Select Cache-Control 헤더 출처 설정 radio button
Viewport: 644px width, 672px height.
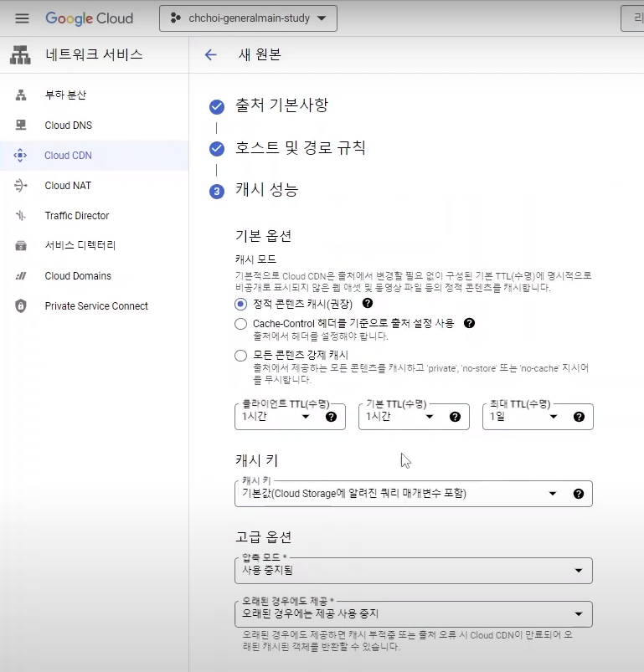(240, 324)
